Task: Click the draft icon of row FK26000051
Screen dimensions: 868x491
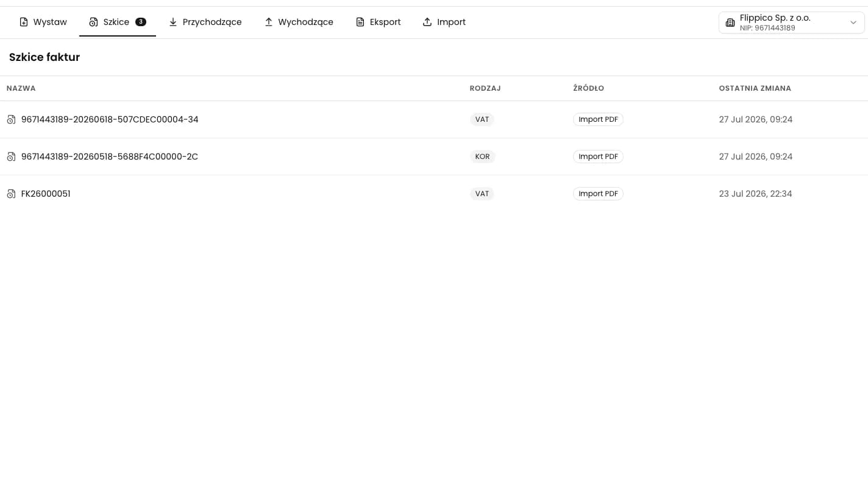Action: [11, 194]
